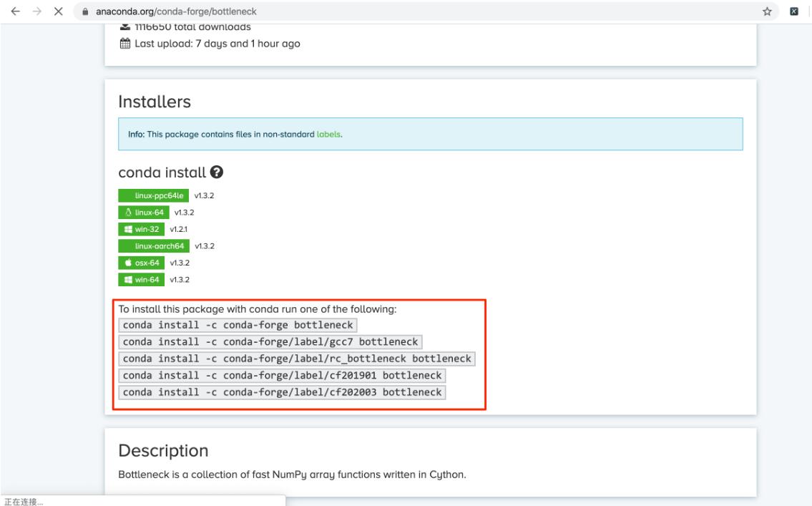Click the v1.2.1 version next to win-32

179,229
